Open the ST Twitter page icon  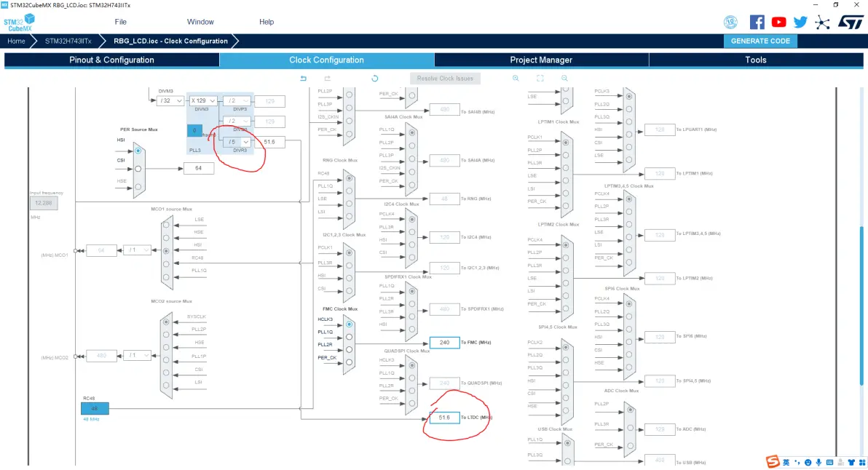coord(800,22)
